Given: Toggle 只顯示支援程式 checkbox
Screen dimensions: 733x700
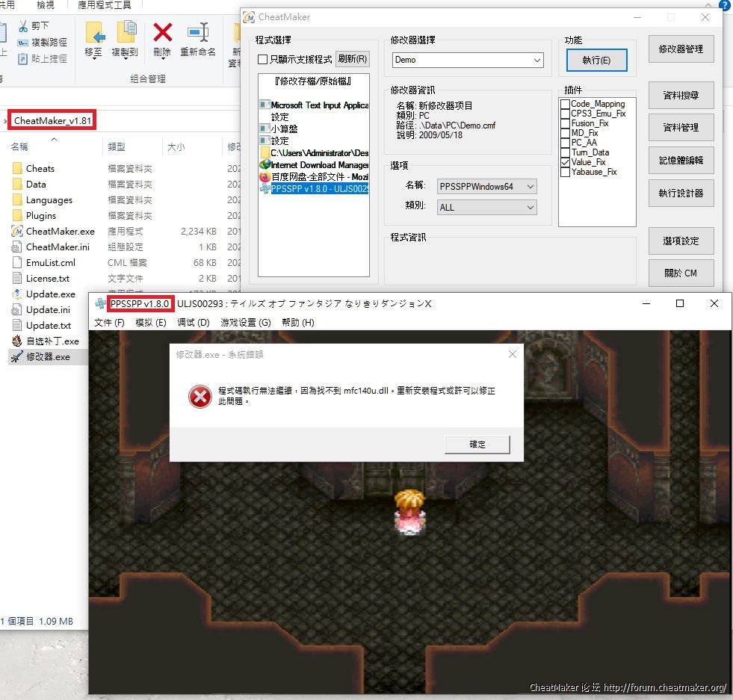Looking at the screenshot, I should (262, 59).
